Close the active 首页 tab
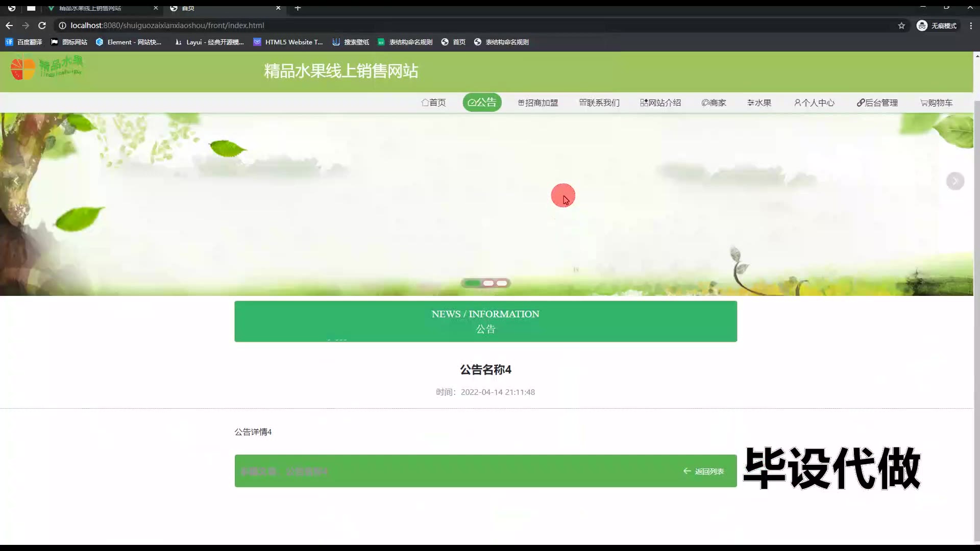This screenshot has height=551, width=980. point(278,8)
